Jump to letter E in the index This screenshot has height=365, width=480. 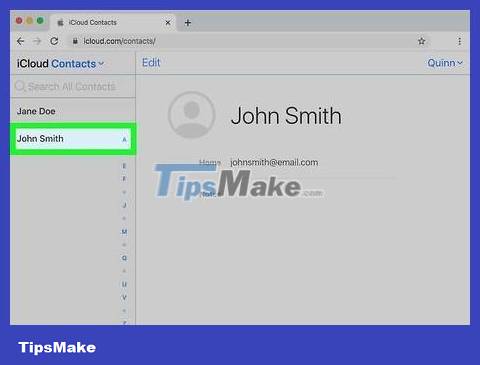pyautogui.click(x=124, y=166)
